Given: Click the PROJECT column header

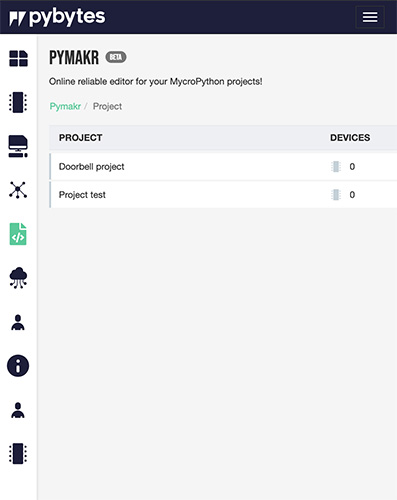Looking at the screenshot, I should point(81,138).
